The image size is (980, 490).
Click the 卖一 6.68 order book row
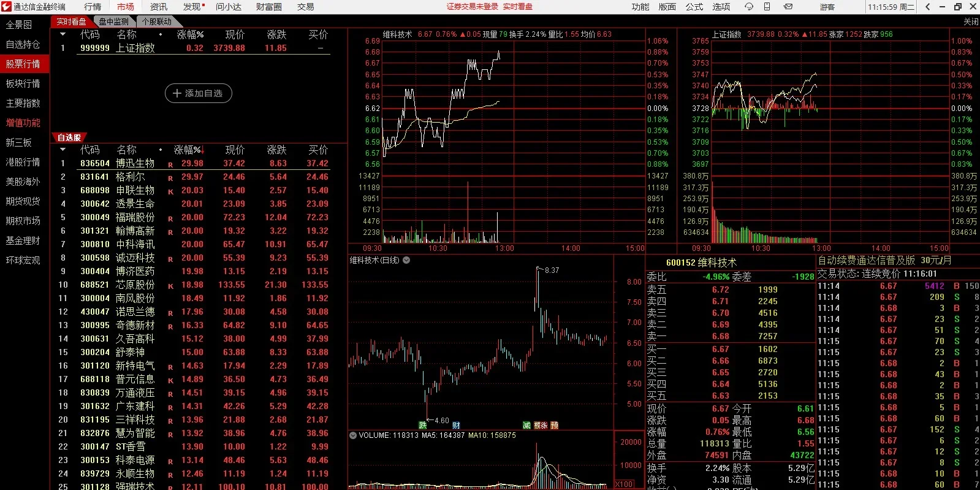click(730, 336)
